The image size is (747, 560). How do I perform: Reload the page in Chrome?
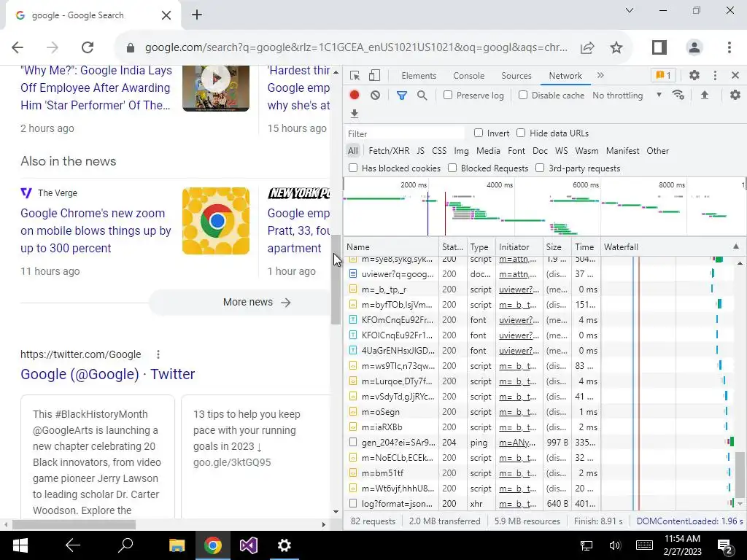pos(88,47)
